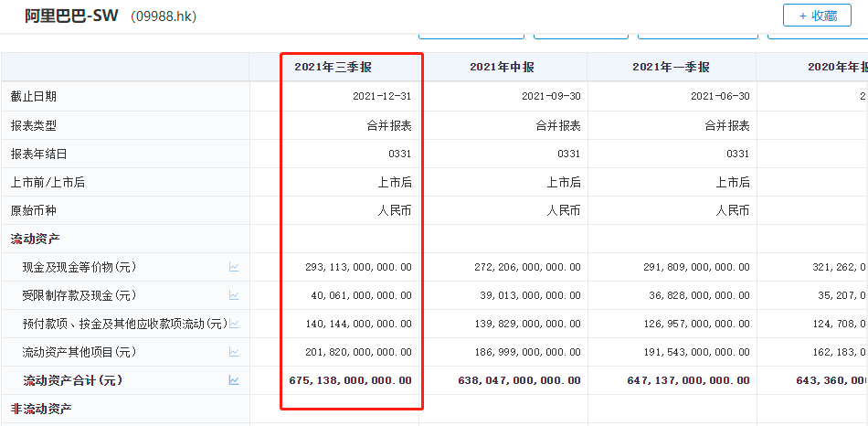Click value 126,957,000,000.00
Image resolution: width=868 pixels, height=426 pixels.
point(697,324)
